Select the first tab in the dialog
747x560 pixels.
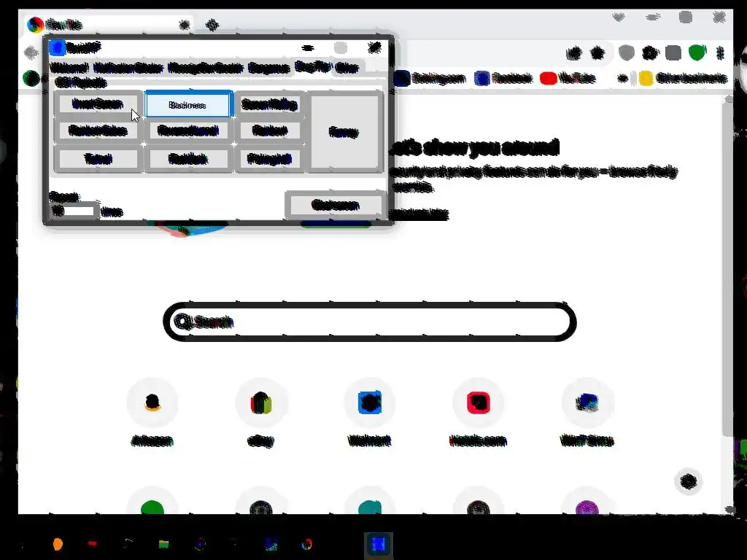[69, 68]
